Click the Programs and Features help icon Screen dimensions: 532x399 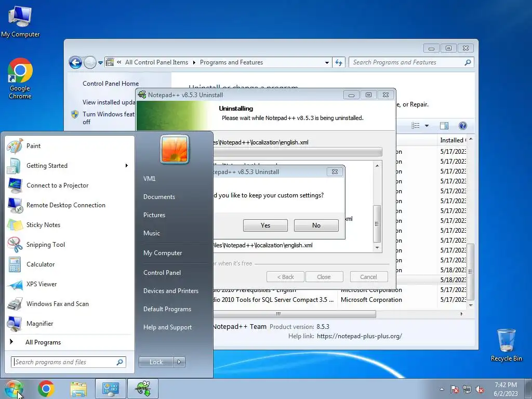[x=462, y=126]
